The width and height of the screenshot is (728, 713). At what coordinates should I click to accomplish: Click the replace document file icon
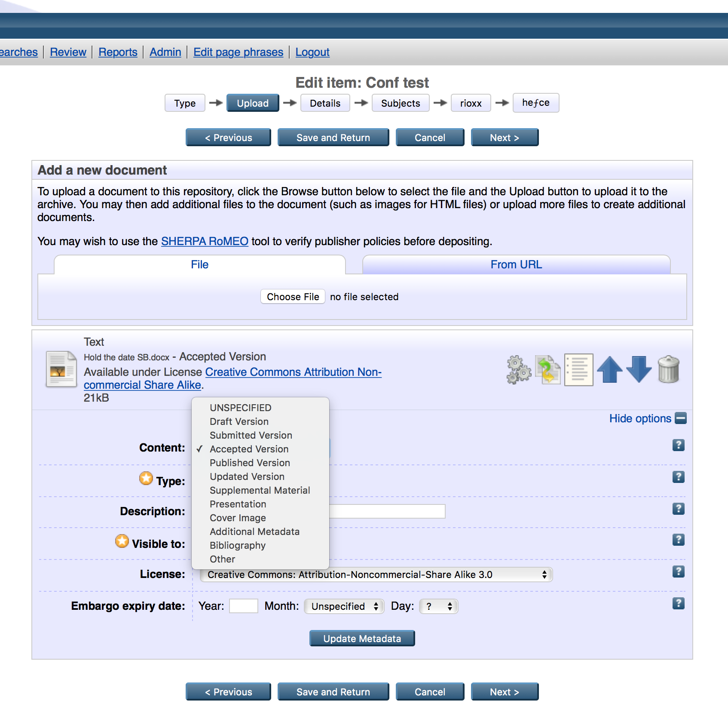[x=548, y=370]
